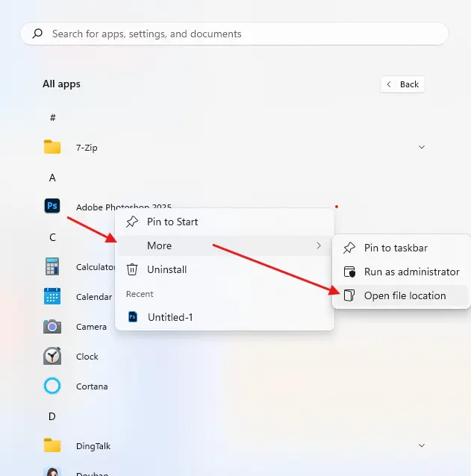This screenshot has height=476, width=471.
Task: Open recent file Untitled-1
Action: pos(170,317)
